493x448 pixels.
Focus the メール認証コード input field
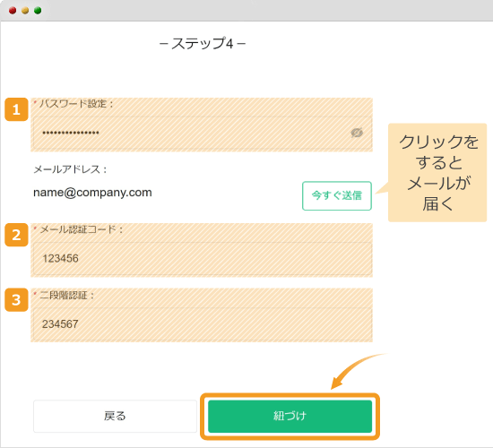[203, 258]
